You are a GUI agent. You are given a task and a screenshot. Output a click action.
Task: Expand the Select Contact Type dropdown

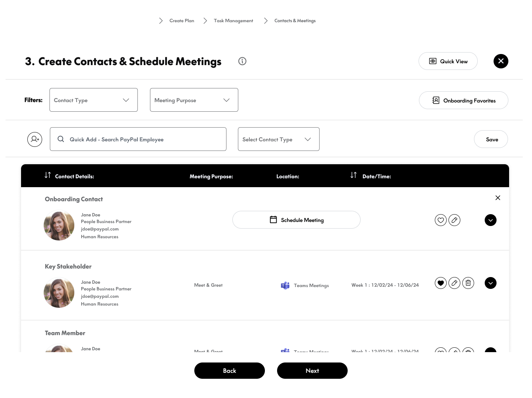(x=279, y=139)
